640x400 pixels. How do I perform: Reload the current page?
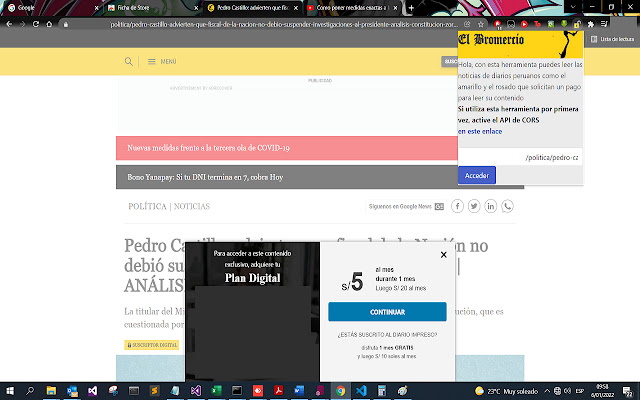pyautogui.click(x=36, y=24)
